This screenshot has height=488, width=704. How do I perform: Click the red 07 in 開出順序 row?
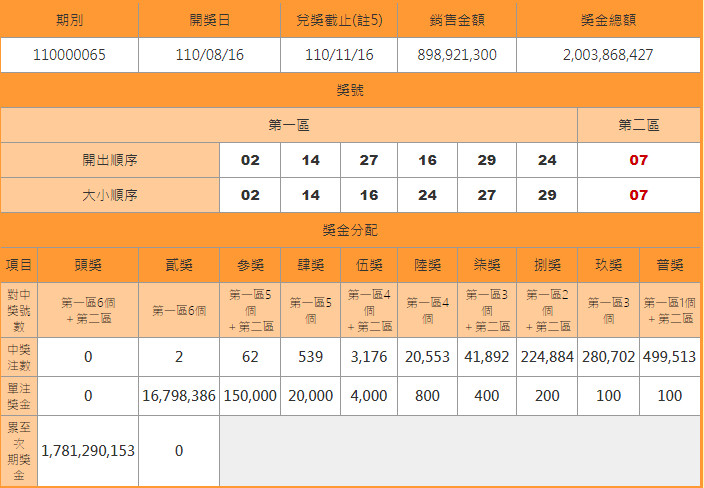pyautogui.click(x=639, y=160)
